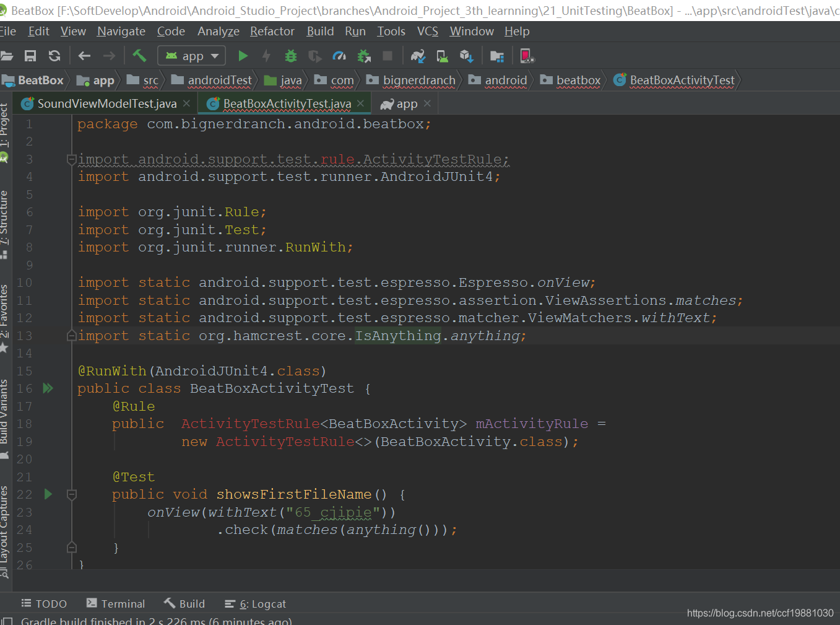The height and width of the screenshot is (625, 840).
Task: Open the TODO tool window
Action: 44,604
